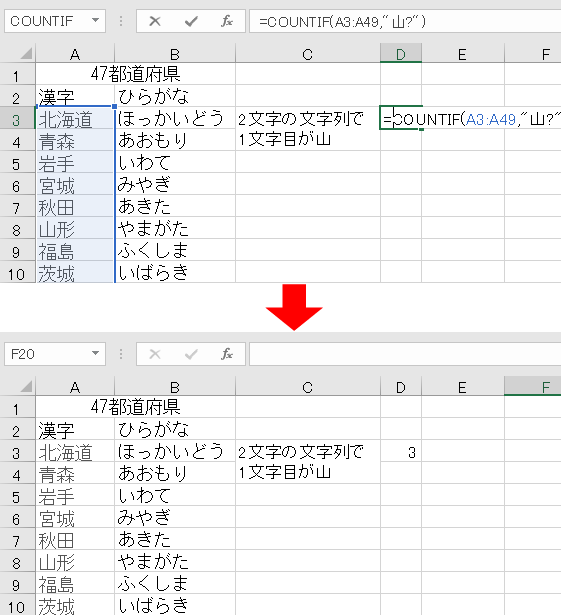
Task: Select column B header in top sheet
Action: [x=175, y=54]
